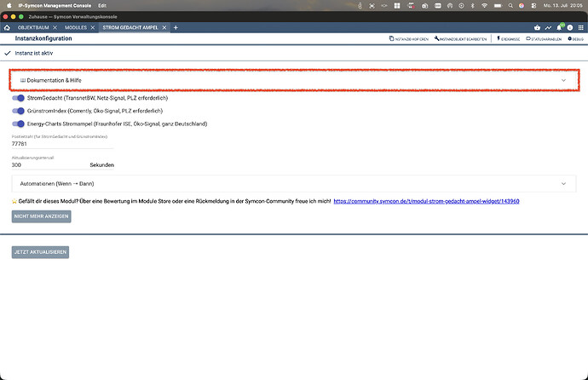Close the STROM GEDACHT AMPEL tab

[x=164, y=27]
